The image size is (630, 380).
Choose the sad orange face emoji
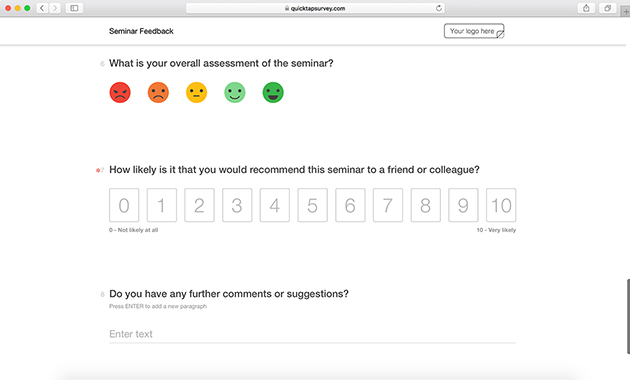pos(158,92)
